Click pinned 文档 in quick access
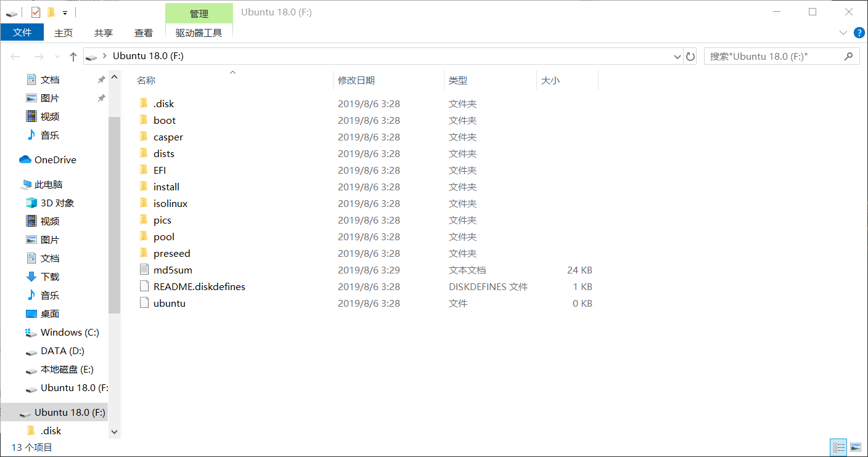Viewport: 868px width, 457px height. click(x=50, y=79)
